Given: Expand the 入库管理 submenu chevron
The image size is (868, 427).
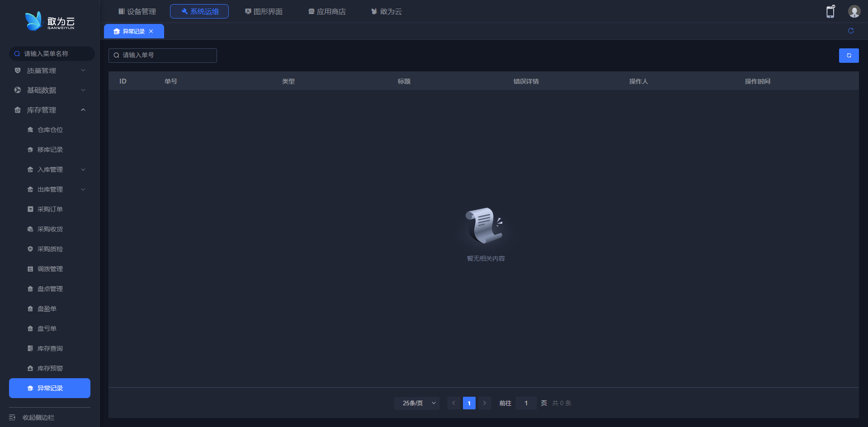Looking at the screenshot, I should click(83, 169).
